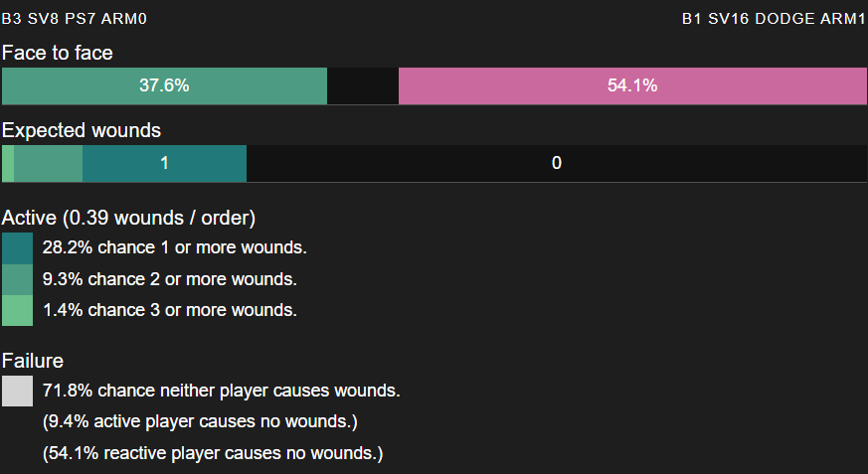The width and height of the screenshot is (868, 474).
Task: Click 28.2% chance 1 or more wounds text
Action: [174, 247]
